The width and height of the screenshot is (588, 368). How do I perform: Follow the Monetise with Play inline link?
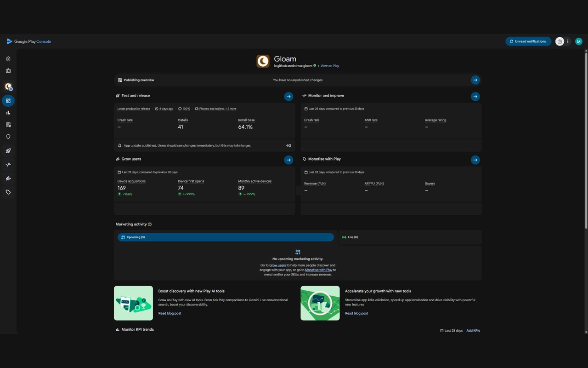click(318, 270)
